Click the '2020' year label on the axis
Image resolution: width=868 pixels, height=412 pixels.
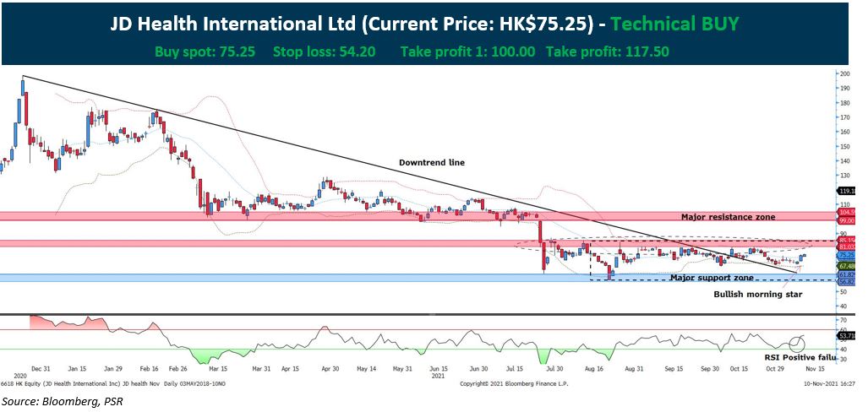click(x=19, y=375)
